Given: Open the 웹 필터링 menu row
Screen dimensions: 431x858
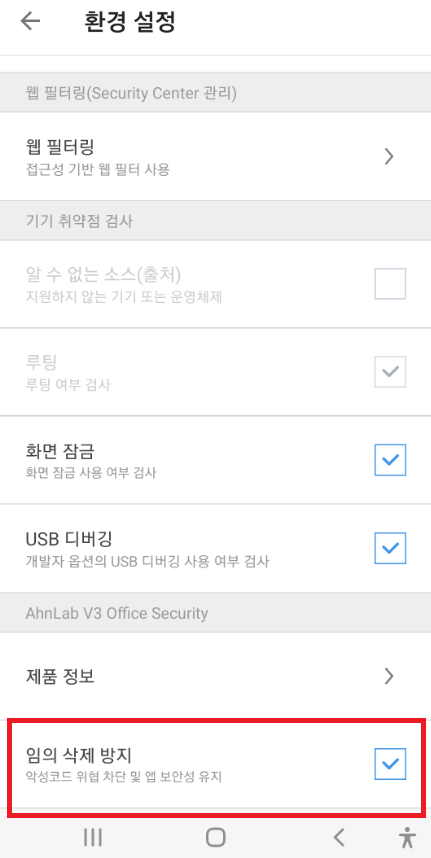Looking at the screenshot, I should tap(216, 156).
